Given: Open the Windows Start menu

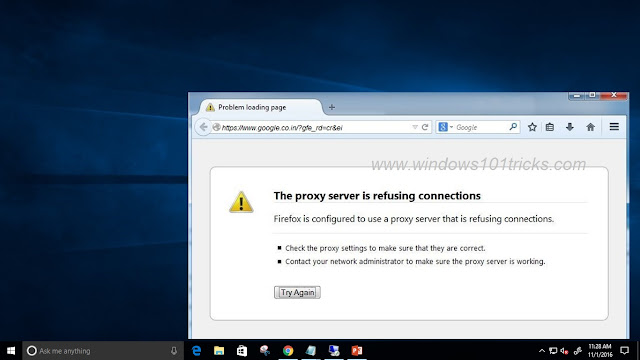Looking at the screenshot, I should coord(11,351).
